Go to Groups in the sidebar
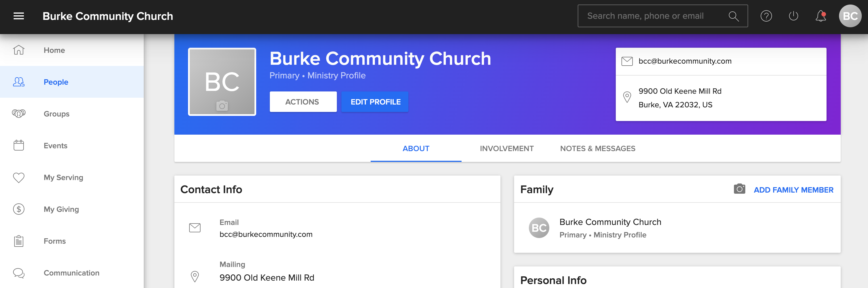The width and height of the screenshot is (868, 288). point(56,114)
